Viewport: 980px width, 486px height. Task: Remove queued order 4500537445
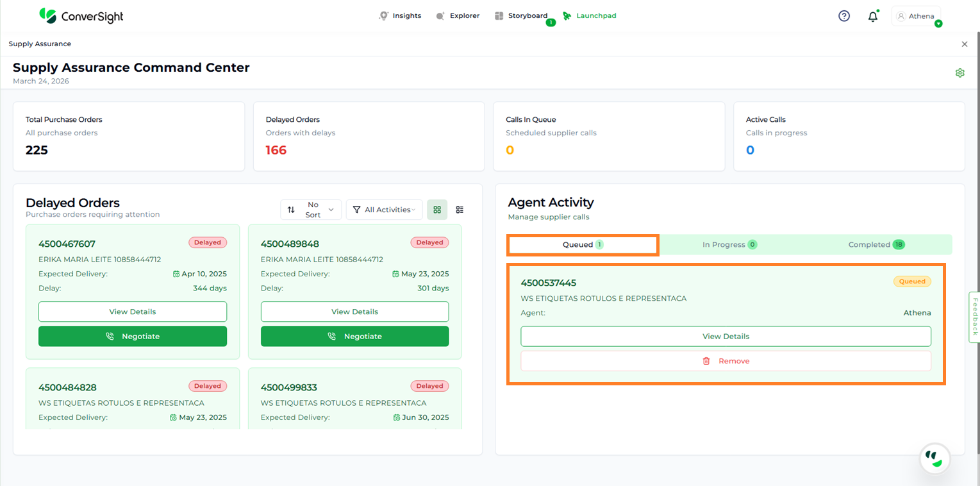click(726, 361)
